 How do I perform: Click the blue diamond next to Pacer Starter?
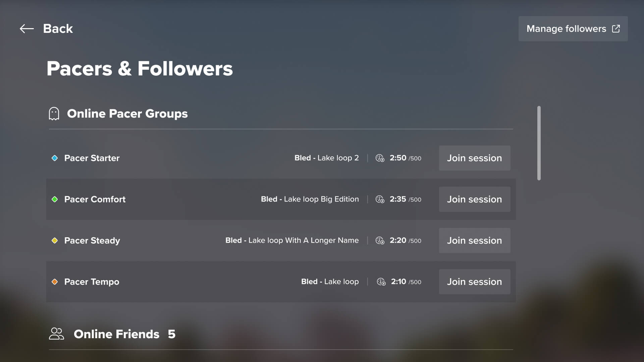(55, 158)
